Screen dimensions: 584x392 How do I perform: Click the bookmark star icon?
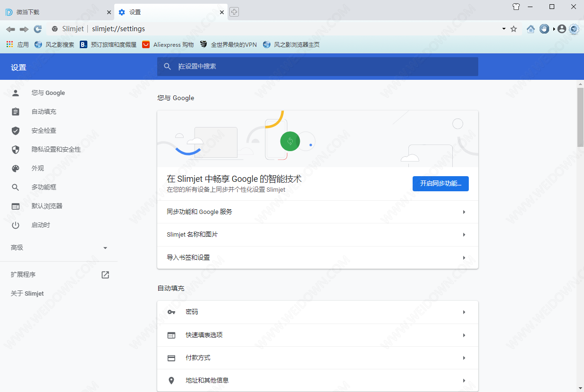pos(514,29)
